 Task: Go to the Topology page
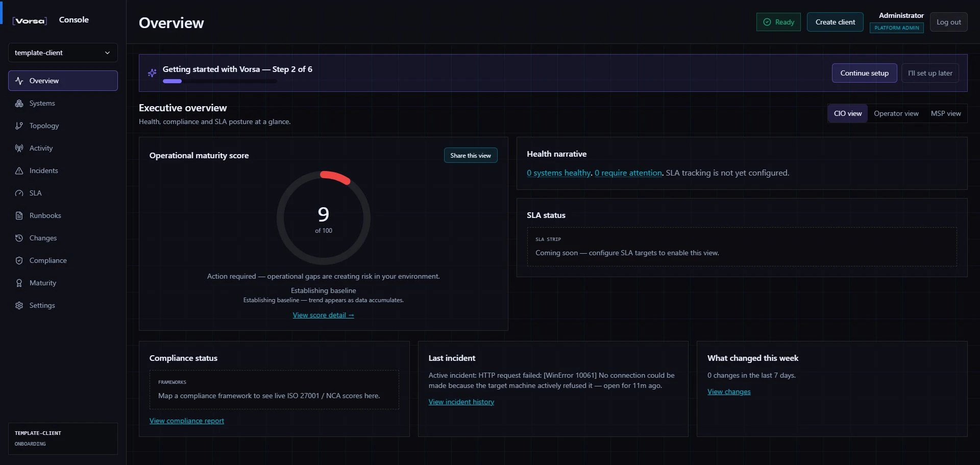[63, 126]
